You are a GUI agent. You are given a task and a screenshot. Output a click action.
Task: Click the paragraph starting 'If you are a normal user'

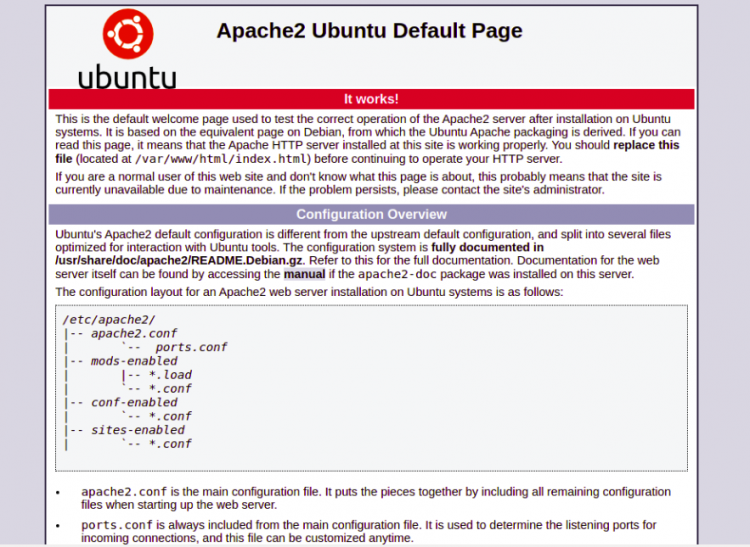click(358, 183)
